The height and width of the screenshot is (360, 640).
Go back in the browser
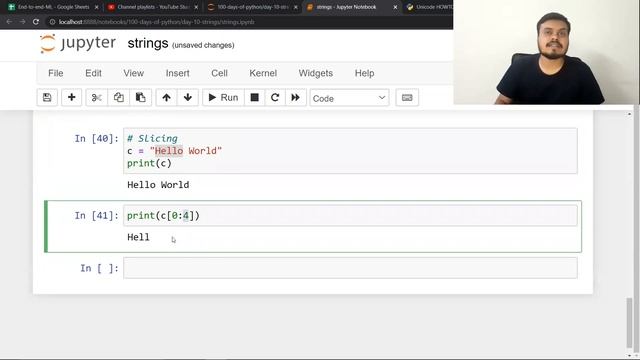9,22
